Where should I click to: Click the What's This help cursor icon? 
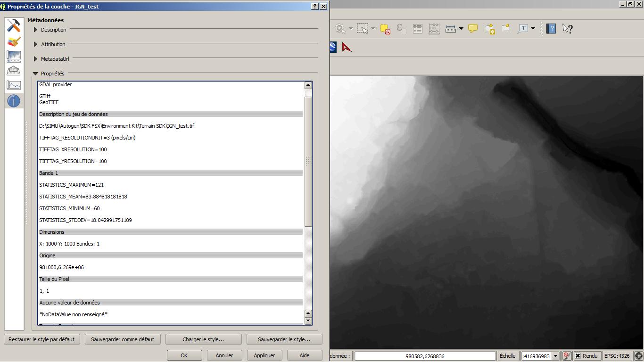click(567, 29)
